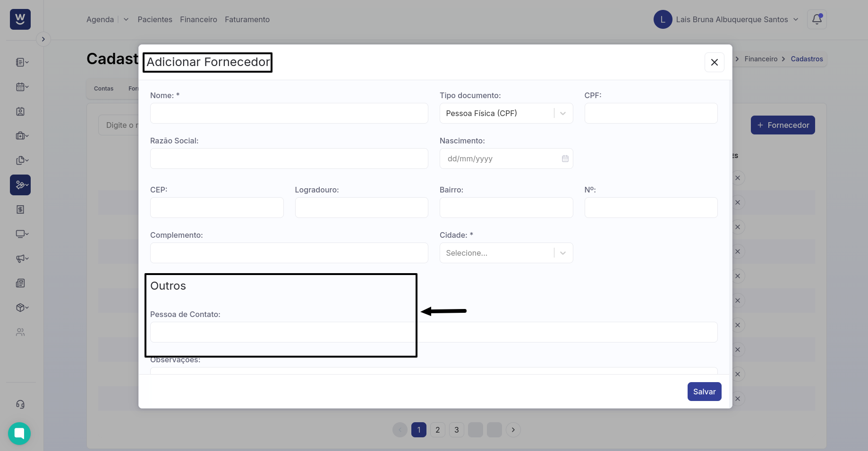Expand the sidebar with the arrow toggle

coord(43,39)
